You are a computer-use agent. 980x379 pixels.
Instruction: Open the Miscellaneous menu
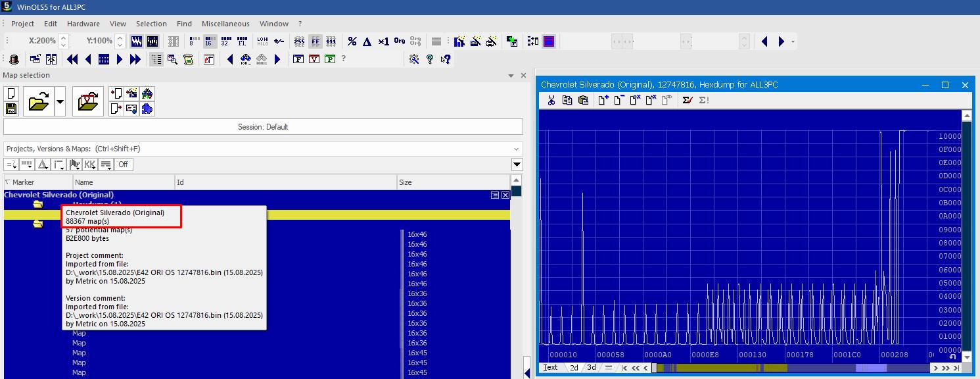point(225,24)
